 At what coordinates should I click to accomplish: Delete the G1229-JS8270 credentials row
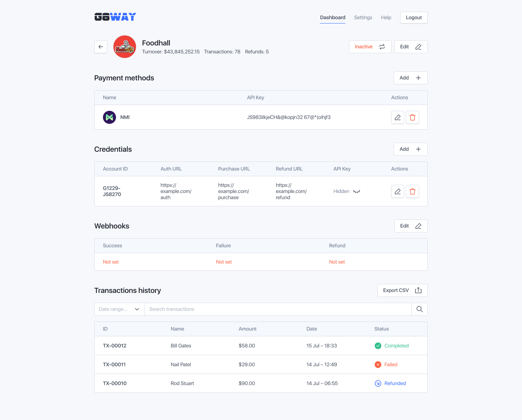coord(413,192)
